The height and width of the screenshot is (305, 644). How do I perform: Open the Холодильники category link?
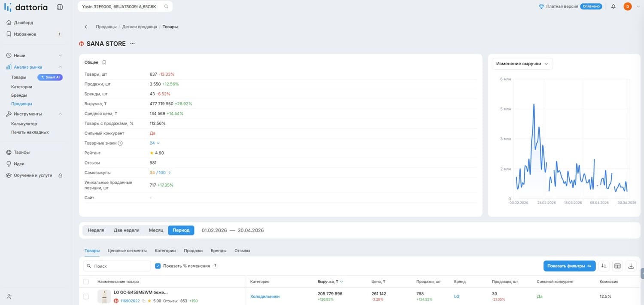(265, 296)
